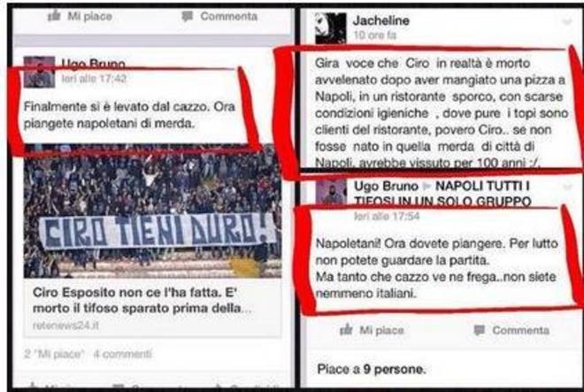584x392 pixels.
Task: Expand the options chevron on Ugo Bruno's group post
Action: point(567,187)
